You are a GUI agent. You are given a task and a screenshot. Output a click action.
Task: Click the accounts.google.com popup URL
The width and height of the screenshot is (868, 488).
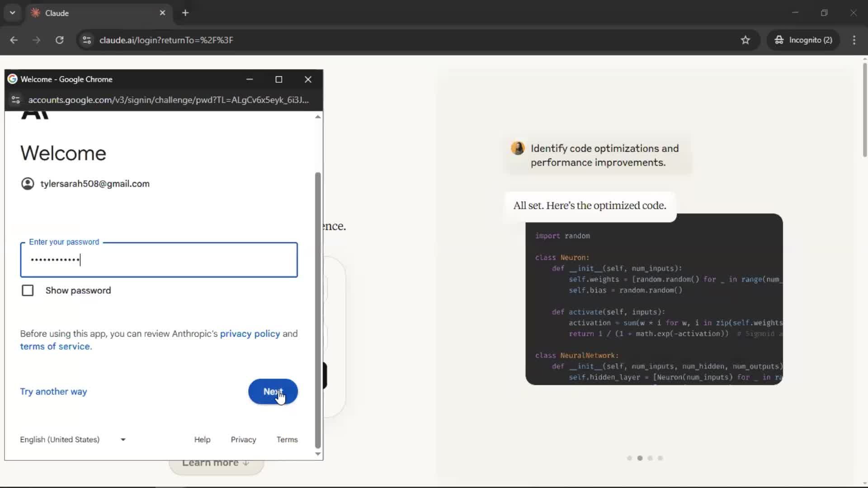click(168, 99)
